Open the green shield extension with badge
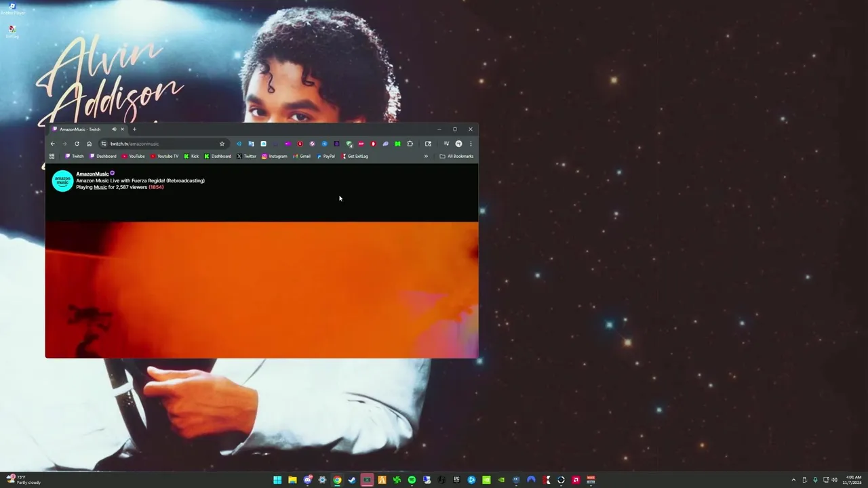Image resolution: width=868 pixels, height=488 pixels. 349,144
